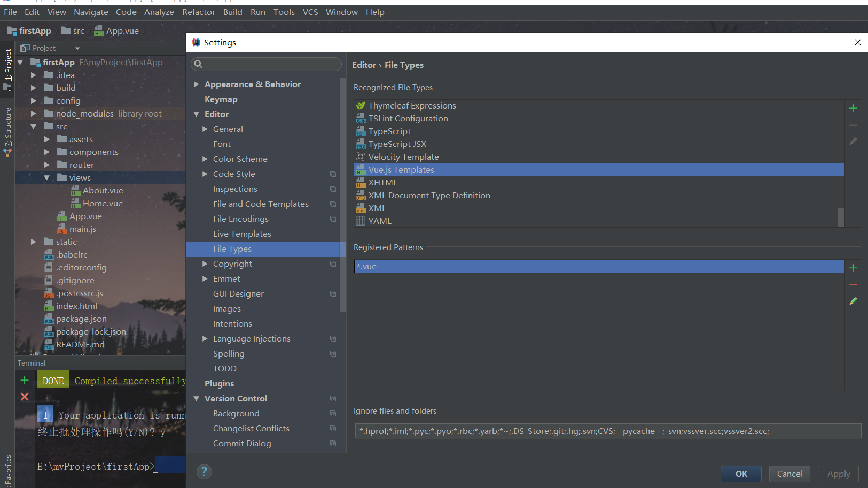Open the VCS menu
868x488 pixels.
pos(310,12)
